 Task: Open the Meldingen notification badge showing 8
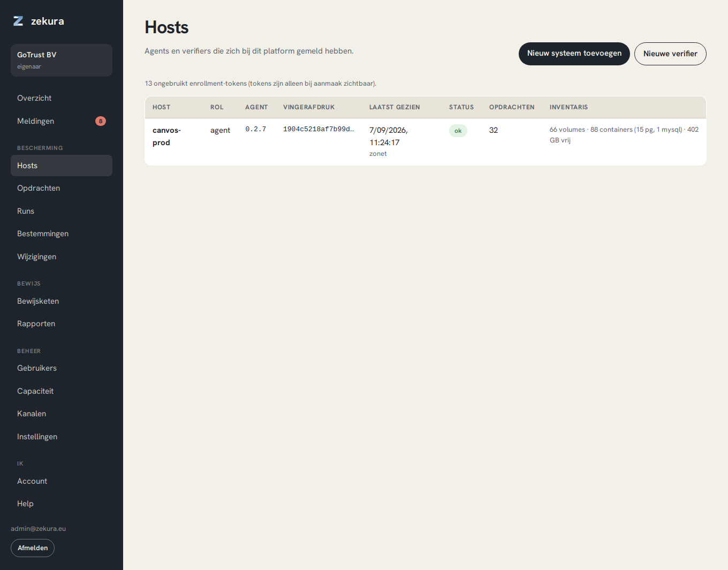[101, 121]
